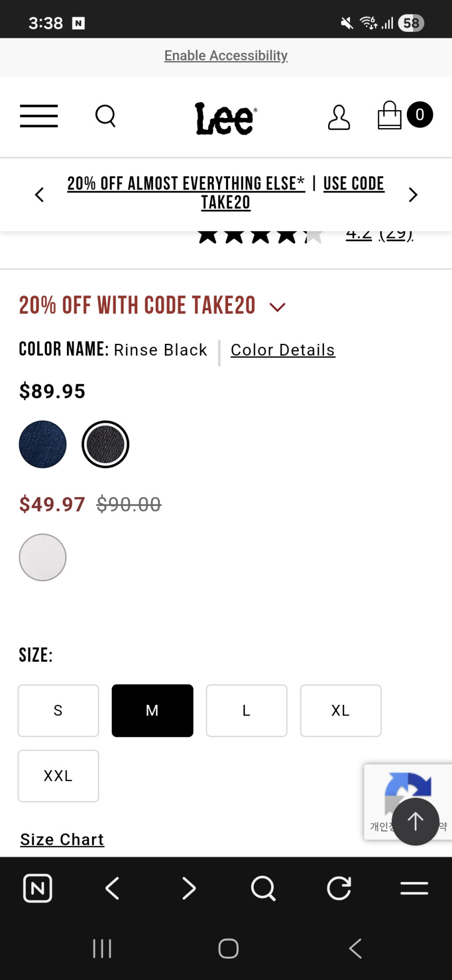Open the Color Details link
Viewport: 452px width, 980px height.
[x=283, y=350]
